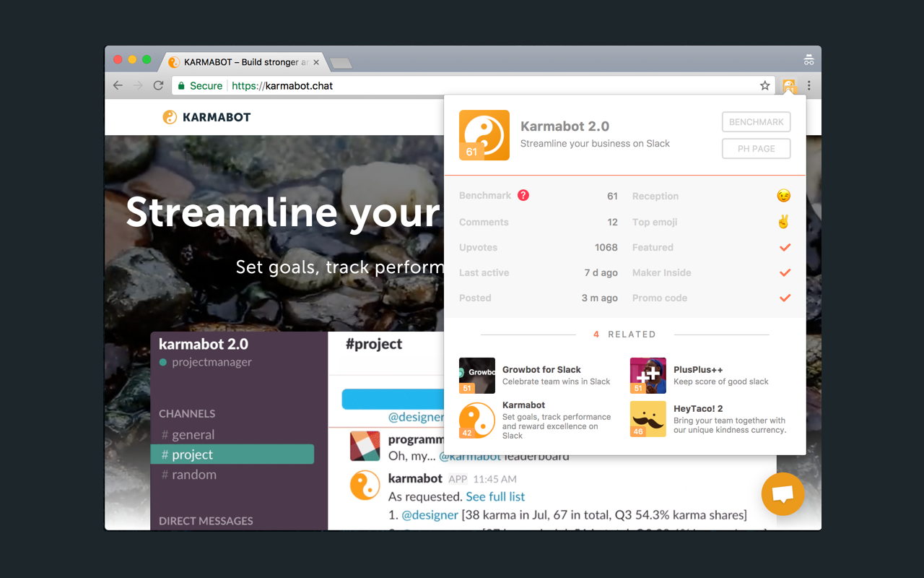Click karmabot's avatar in the chat message
The image size is (924, 578).
[x=365, y=486]
